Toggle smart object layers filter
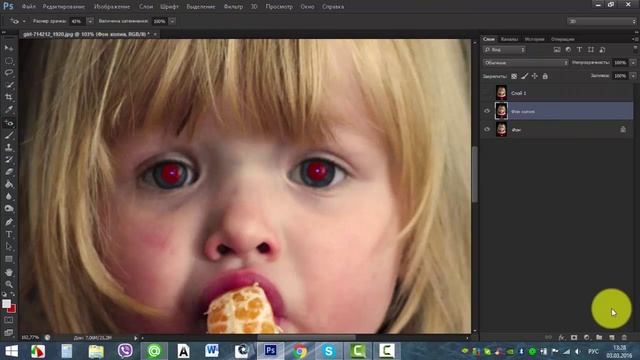 pos(602,50)
